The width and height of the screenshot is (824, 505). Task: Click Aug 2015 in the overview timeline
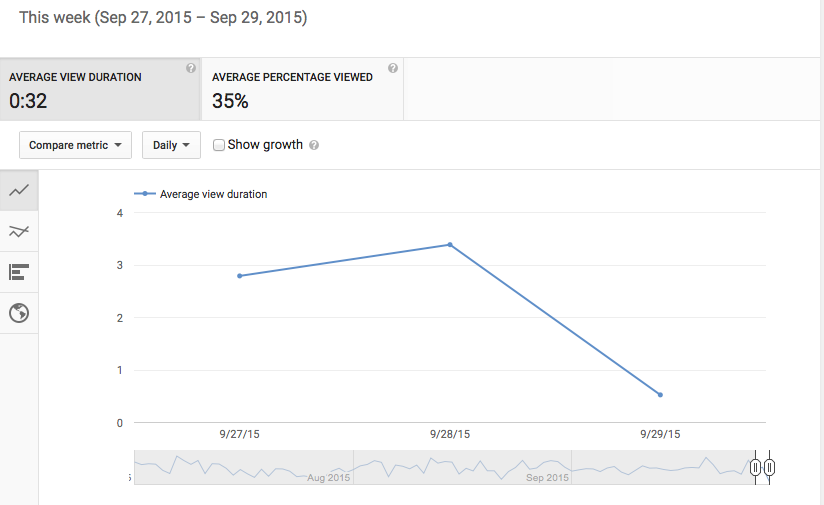coord(328,478)
